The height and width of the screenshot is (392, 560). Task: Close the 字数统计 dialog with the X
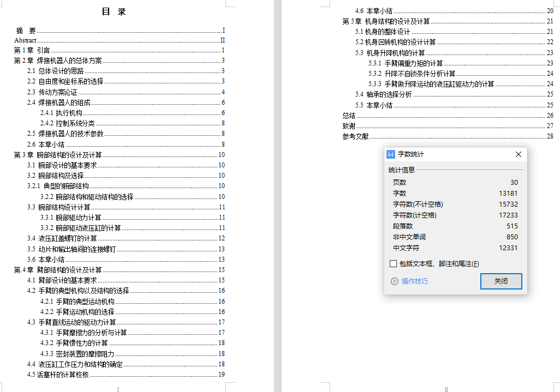(517, 154)
